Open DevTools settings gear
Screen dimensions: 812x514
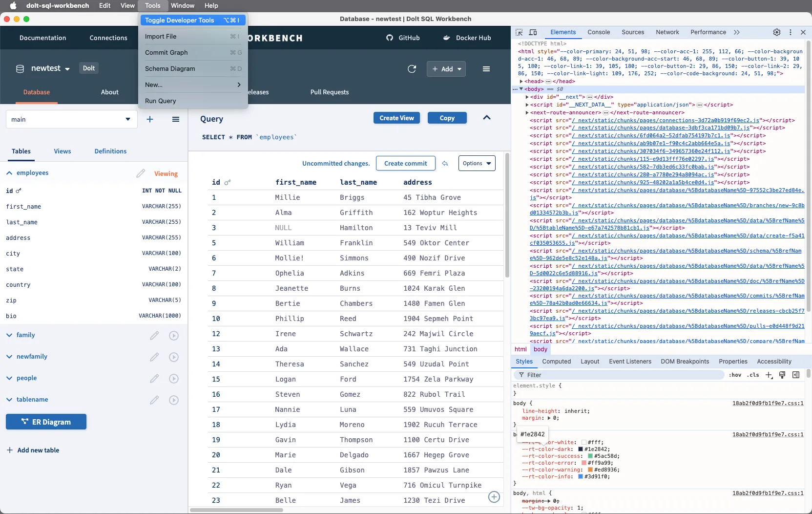point(777,32)
